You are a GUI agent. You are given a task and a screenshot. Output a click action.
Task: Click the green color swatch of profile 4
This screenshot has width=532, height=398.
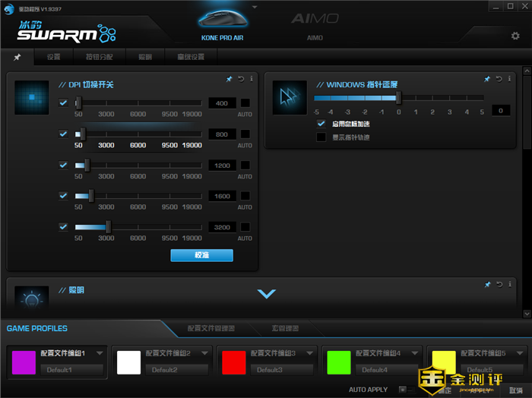(x=337, y=362)
